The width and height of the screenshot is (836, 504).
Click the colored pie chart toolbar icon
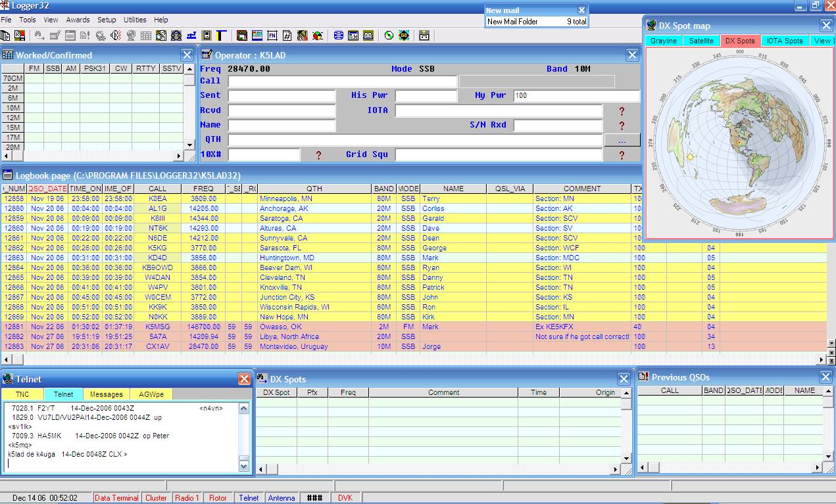317,35
